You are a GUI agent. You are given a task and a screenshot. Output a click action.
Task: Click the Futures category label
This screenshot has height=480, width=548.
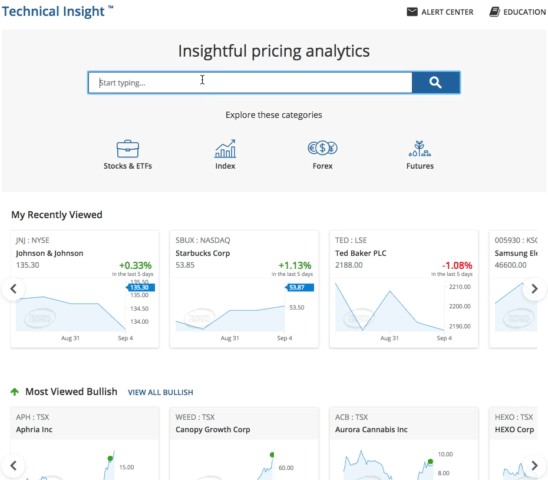pyautogui.click(x=420, y=166)
